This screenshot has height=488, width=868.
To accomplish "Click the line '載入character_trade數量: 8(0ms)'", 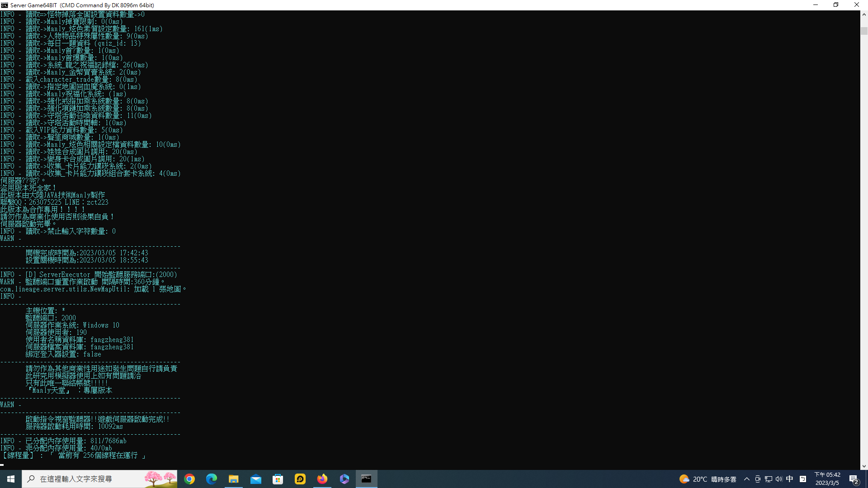I will pyautogui.click(x=81, y=80).
